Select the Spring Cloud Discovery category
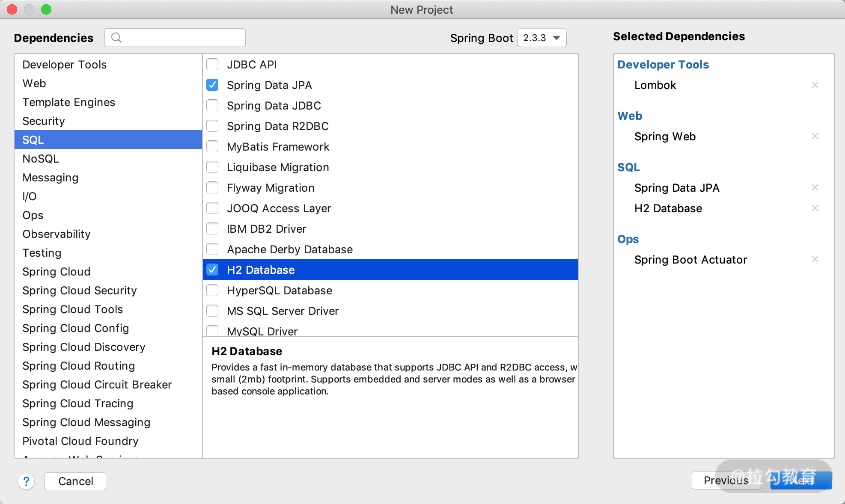Image resolution: width=845 pixels, height=504 pixels. (x=108, y=347)
